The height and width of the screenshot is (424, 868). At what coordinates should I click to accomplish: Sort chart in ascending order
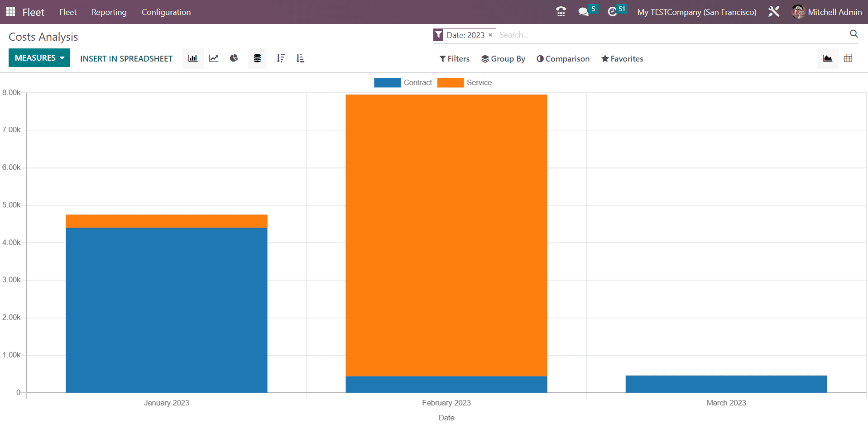(x=300, y=58)
